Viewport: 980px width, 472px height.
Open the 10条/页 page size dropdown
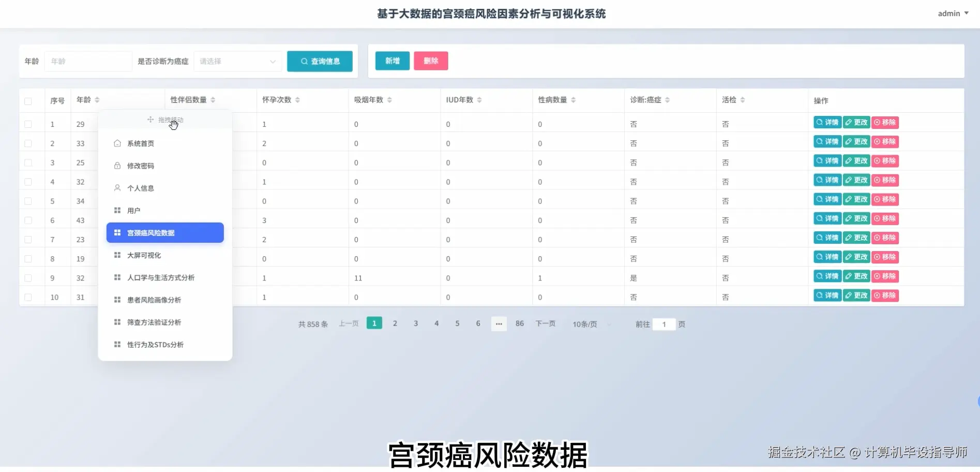(x=592, y=324)
